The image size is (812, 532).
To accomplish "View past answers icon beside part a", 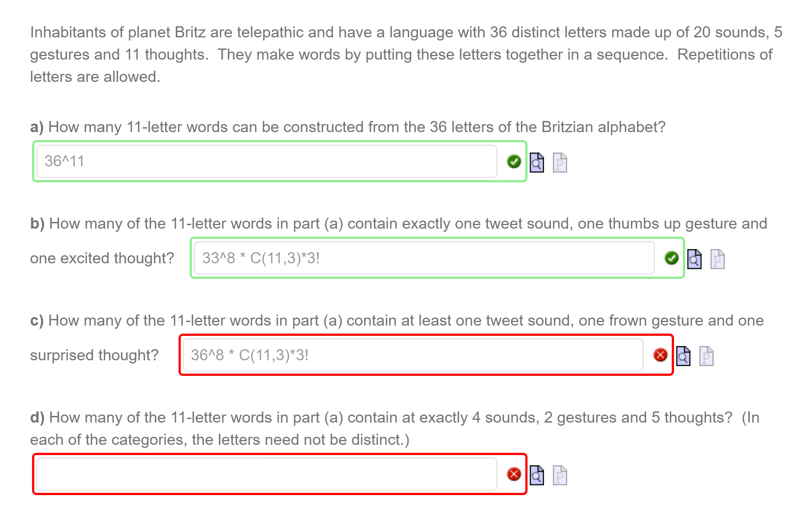I will [560, 163].
